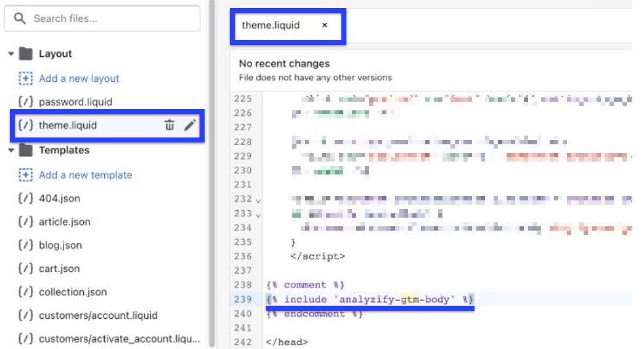Click the dashed plus icon beside Add a new layout
Screen dimensions: 644x349
coord(25,78)
